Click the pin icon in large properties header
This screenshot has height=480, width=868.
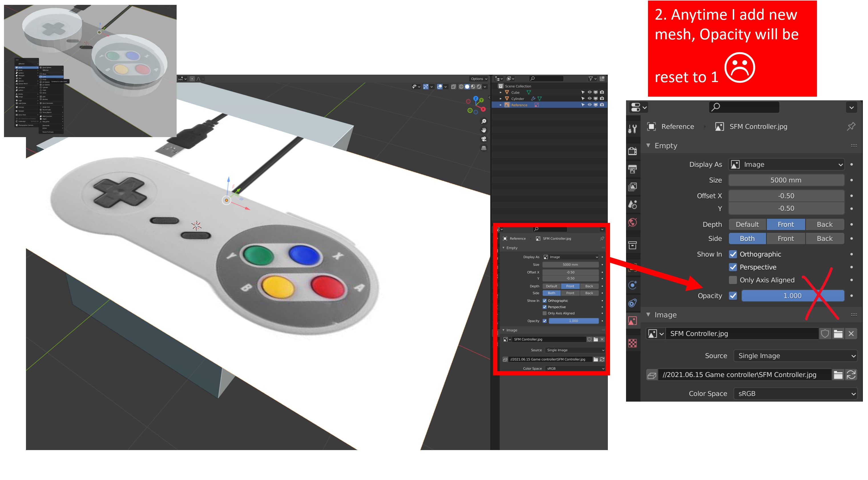[x=851, y=127]
